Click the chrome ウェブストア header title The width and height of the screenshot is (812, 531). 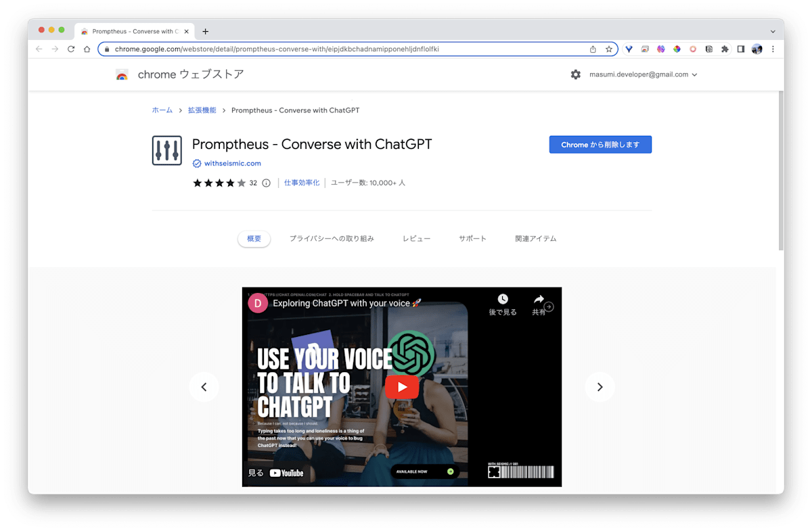tap(191, 74)
